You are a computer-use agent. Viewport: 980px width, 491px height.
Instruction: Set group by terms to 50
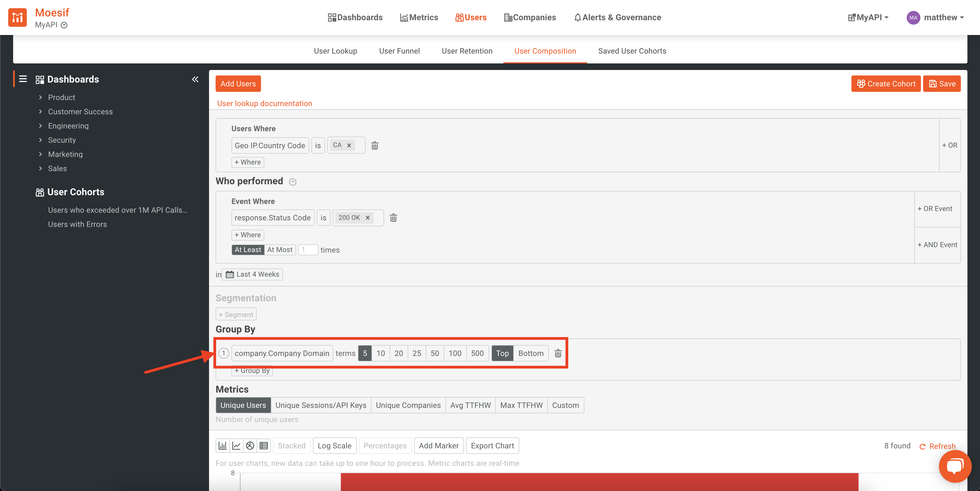coord(435,353)
